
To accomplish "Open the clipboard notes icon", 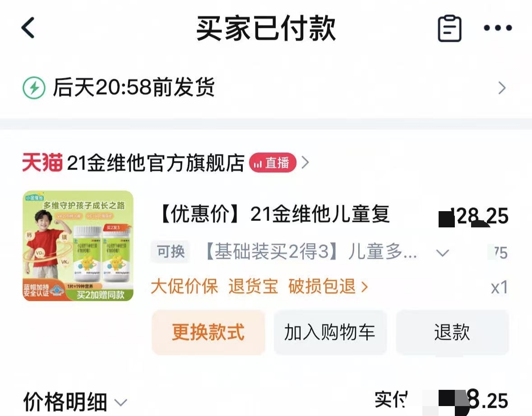I will 449,28.
